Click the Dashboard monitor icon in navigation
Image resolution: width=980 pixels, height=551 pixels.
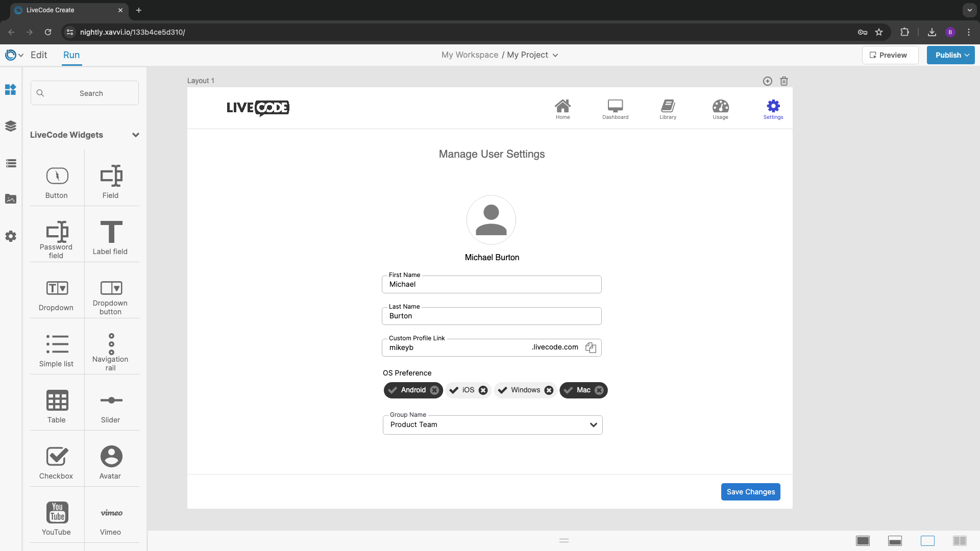pyautogui.click(x=615, y=106)
